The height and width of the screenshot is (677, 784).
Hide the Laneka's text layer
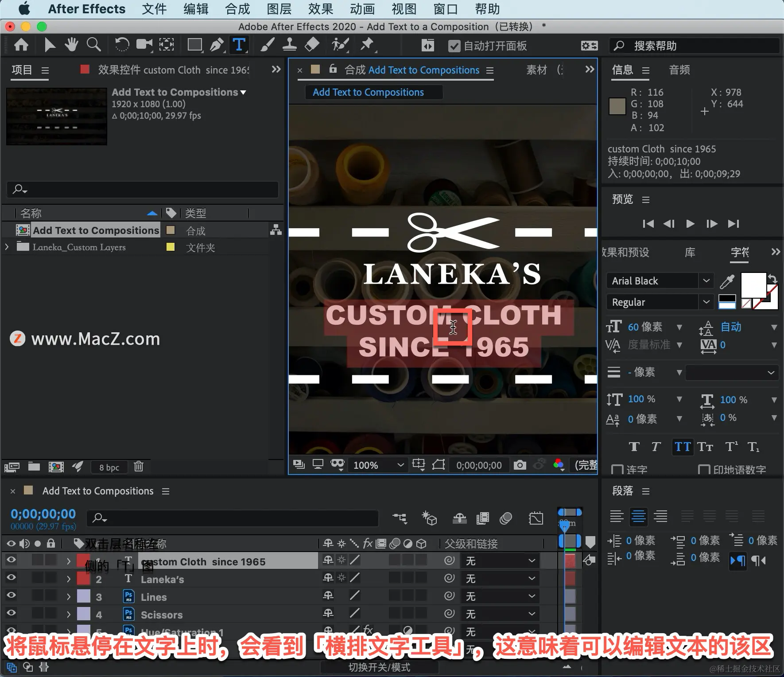pos(11,578)
